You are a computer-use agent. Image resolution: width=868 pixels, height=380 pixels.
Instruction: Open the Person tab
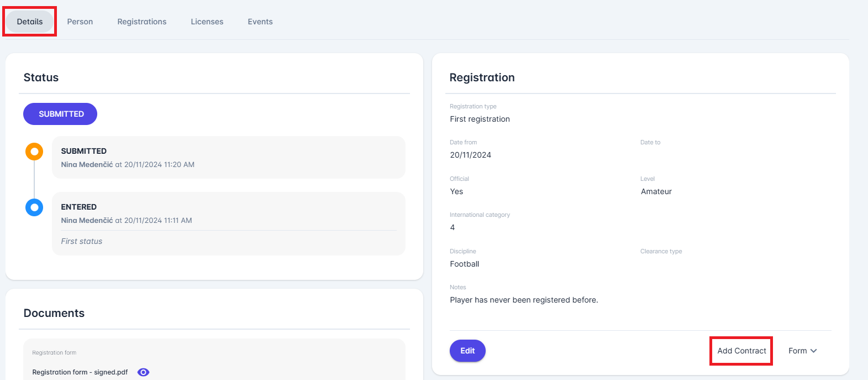tap(80, 22)
